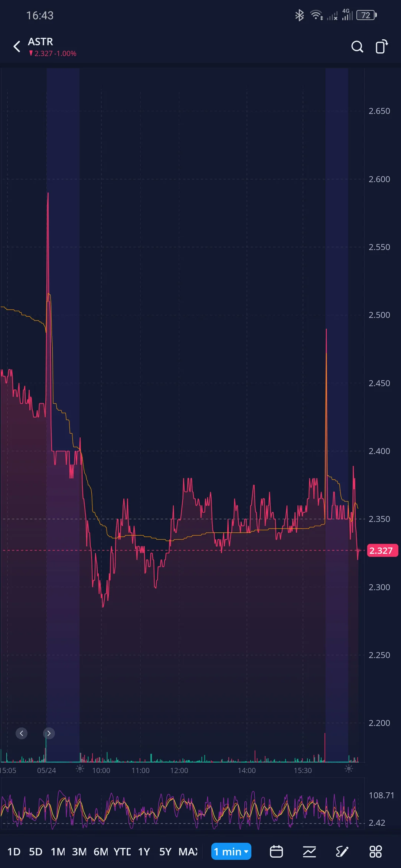
Task: Select the 5D time range
Action: click(x=36, y=852)
